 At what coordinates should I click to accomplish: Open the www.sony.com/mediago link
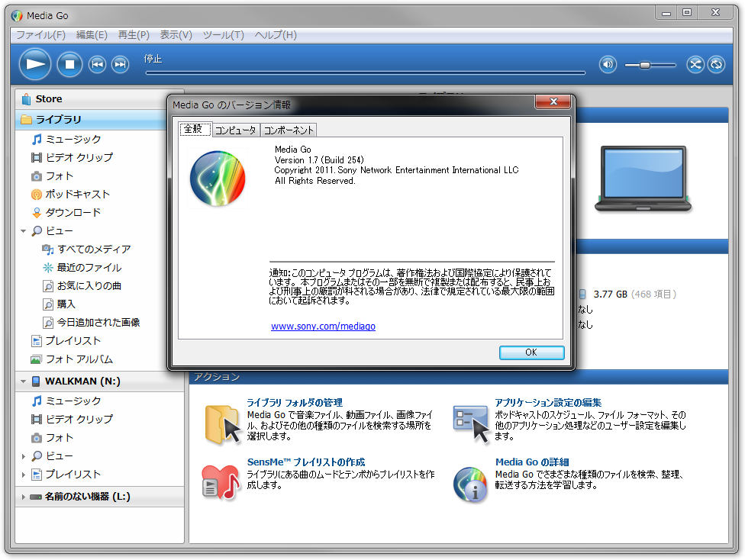tap(323, 327)
